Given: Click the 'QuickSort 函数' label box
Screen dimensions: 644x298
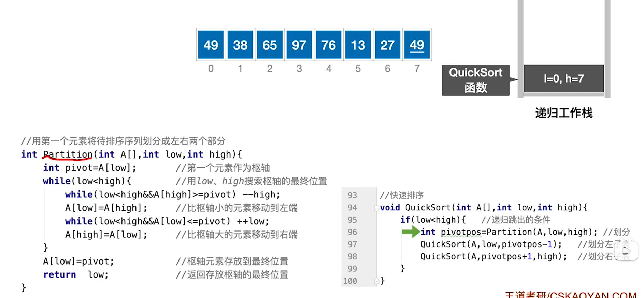Looking at the screenshot, I should click(x=476, y=80).
